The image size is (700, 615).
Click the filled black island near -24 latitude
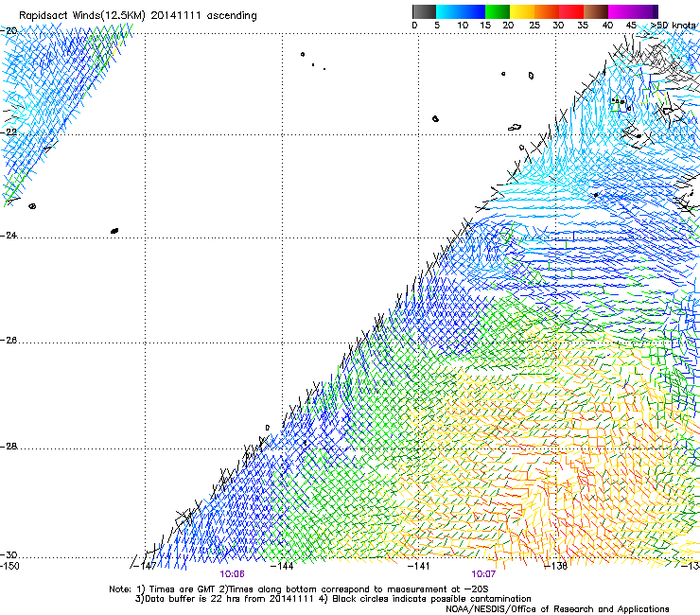[x=114, y=231]
